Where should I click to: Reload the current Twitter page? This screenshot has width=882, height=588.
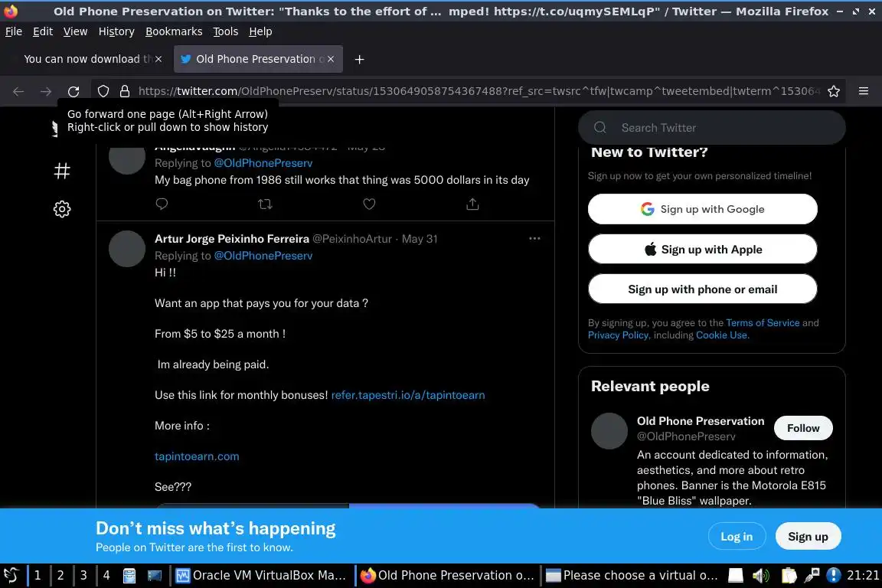point(73,91)
